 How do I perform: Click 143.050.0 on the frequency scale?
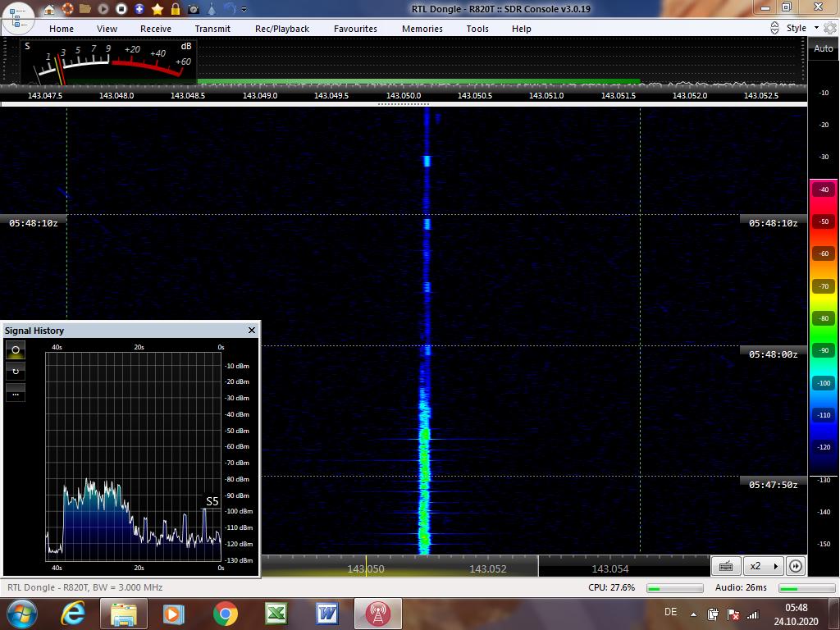(404, 95)
